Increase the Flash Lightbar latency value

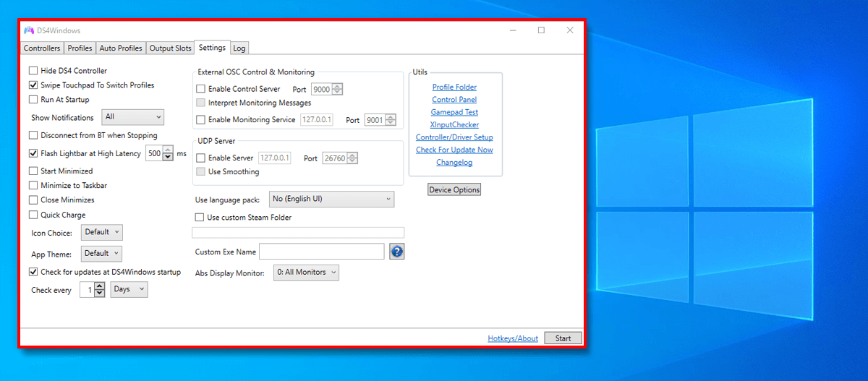169,150
